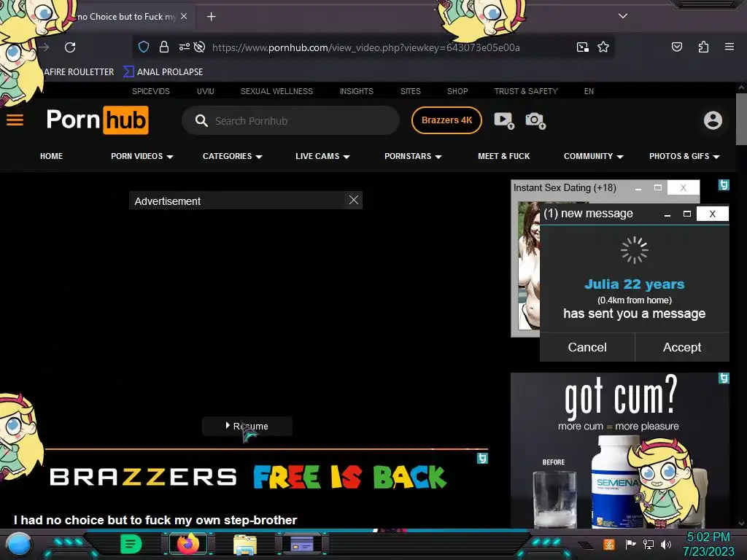The height and width of the screenshot is (560, 747).
Task: Go to the HOME nav item
Action: [x=52, y=156]
